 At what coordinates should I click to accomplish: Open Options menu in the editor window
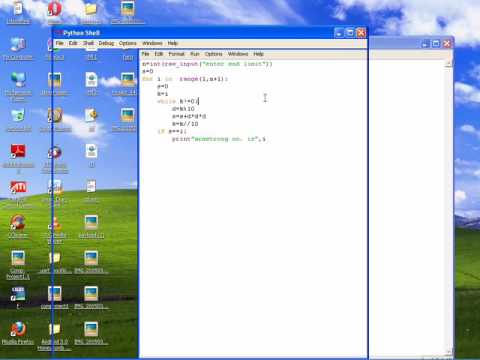[213, 54]
